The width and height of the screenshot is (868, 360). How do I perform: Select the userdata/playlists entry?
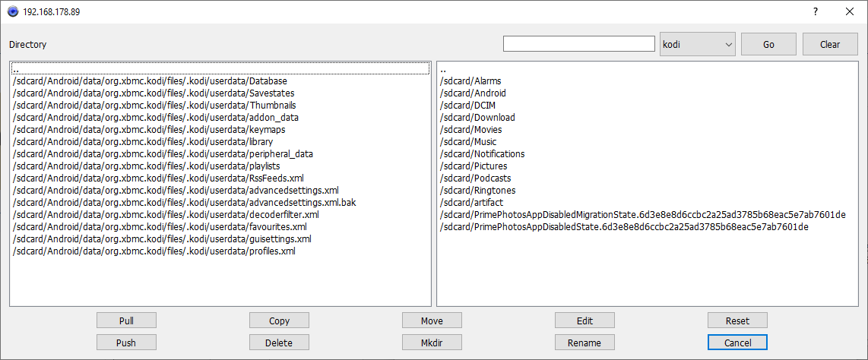(x=220, y=166)
